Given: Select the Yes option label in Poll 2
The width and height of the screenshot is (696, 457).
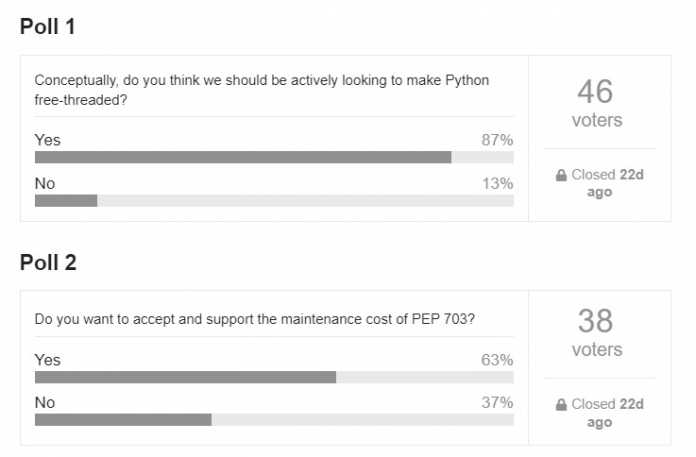Looking at the screenshot, I should point(48,360).
